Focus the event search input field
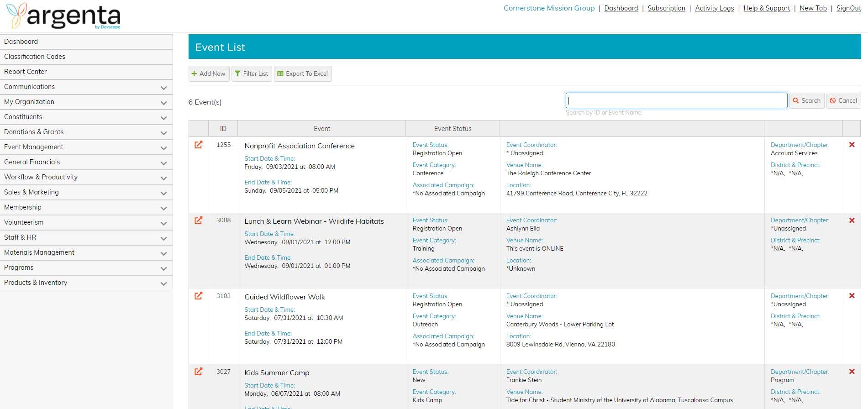Image resolution: width=868 pixels, height=409 pixels. pos(676,100)
